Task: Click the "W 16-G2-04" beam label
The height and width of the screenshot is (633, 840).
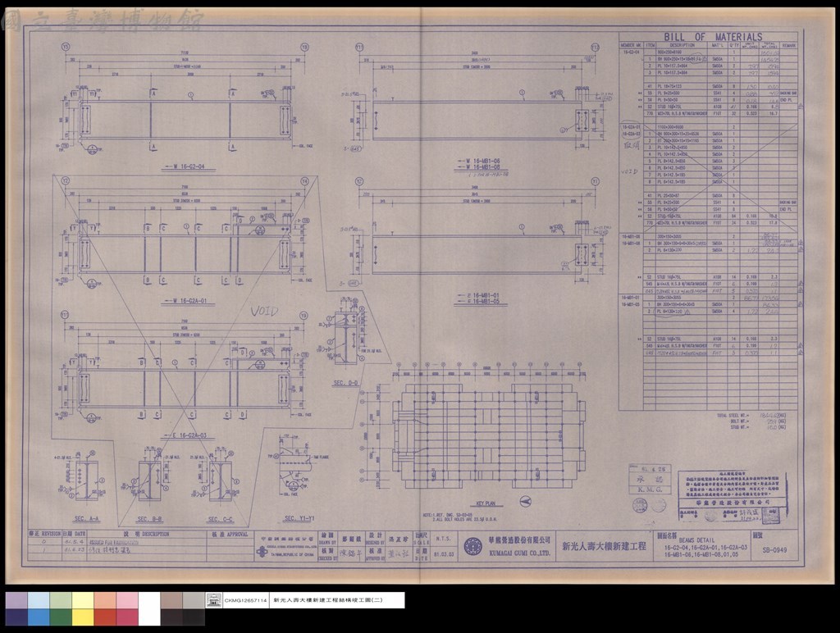Action: 189,166
